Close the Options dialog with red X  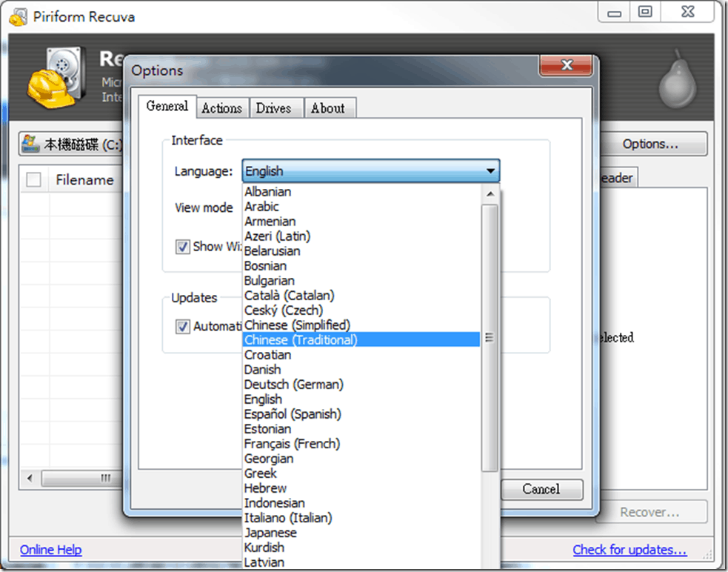[566, 65]
